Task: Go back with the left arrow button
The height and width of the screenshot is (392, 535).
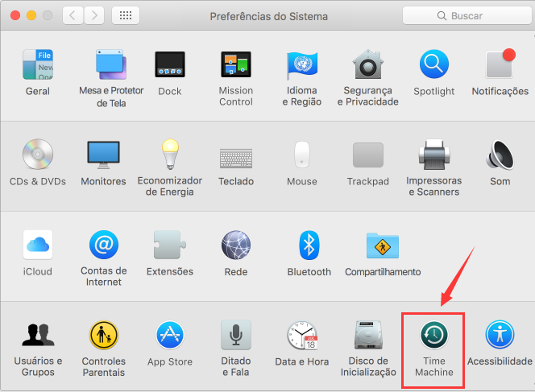Action: pyautogui.click(x=73, y=15)
